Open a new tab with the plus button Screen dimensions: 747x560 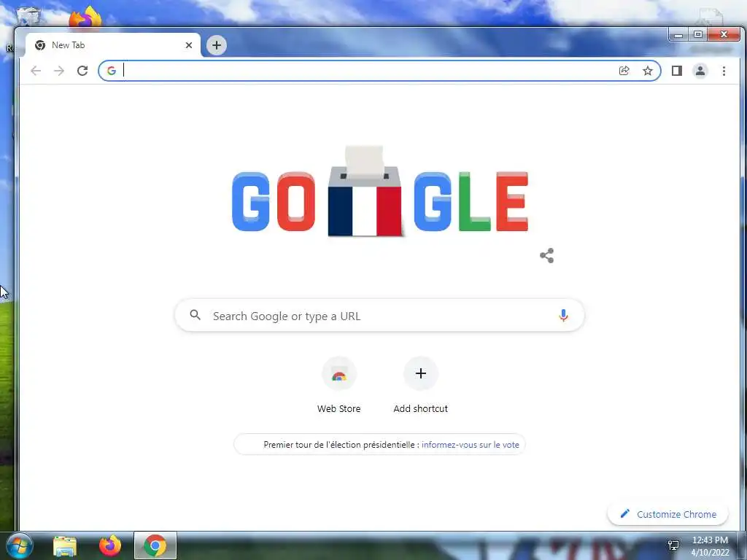pyautogui.click(x=216, y=45)
